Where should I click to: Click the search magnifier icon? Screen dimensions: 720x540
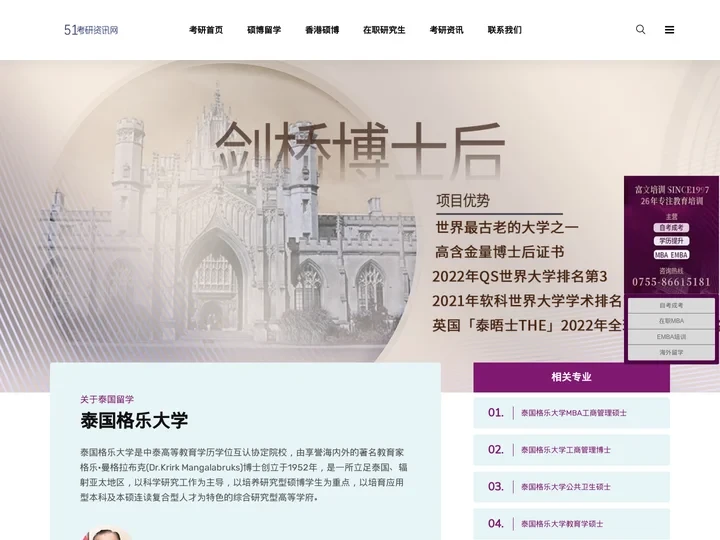point(640,30)
